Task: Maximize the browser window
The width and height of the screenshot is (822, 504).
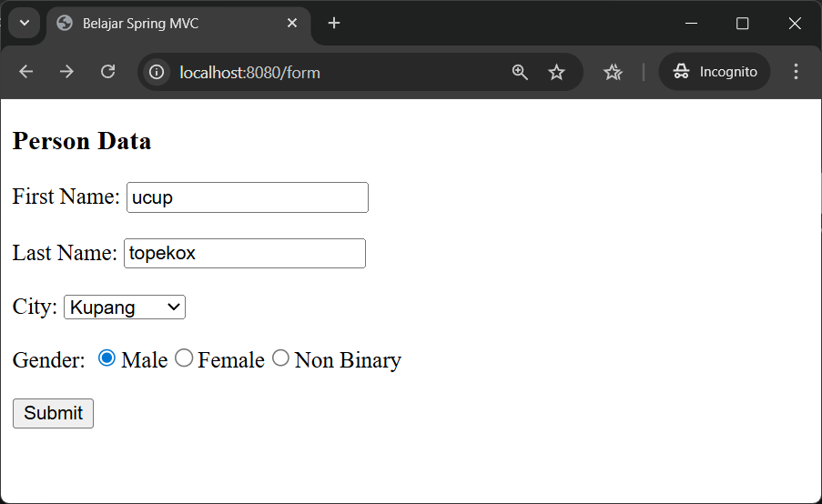Action: [742, 23]
